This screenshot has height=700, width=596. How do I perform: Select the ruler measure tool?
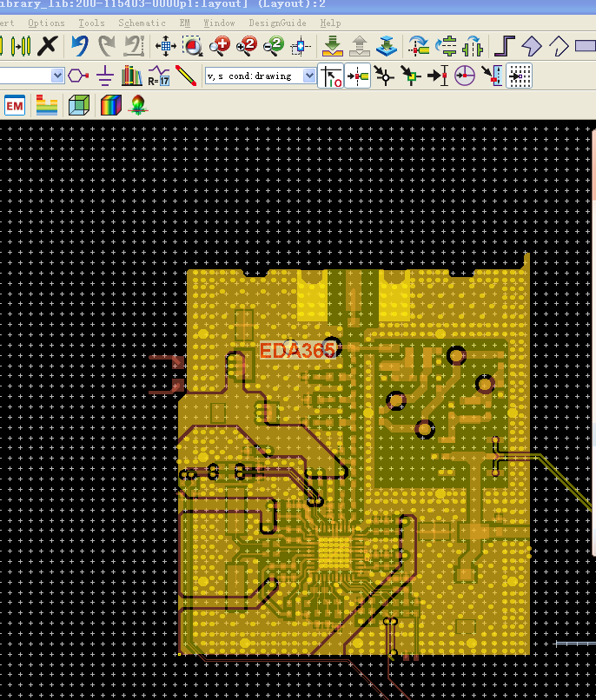(186, 76)
